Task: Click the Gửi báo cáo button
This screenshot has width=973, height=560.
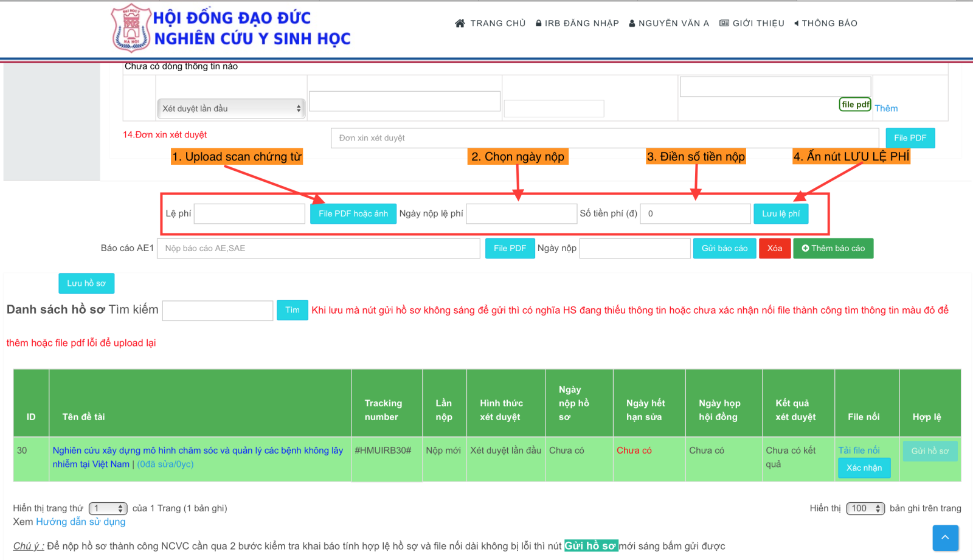Action: (724, 249)
